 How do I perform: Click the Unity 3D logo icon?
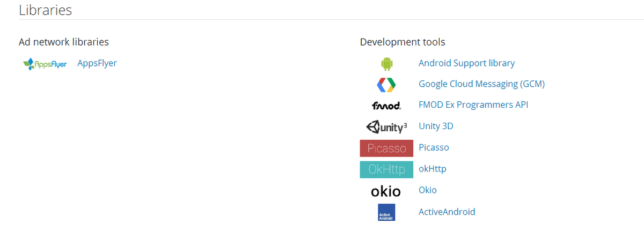[x=386, y=126]
